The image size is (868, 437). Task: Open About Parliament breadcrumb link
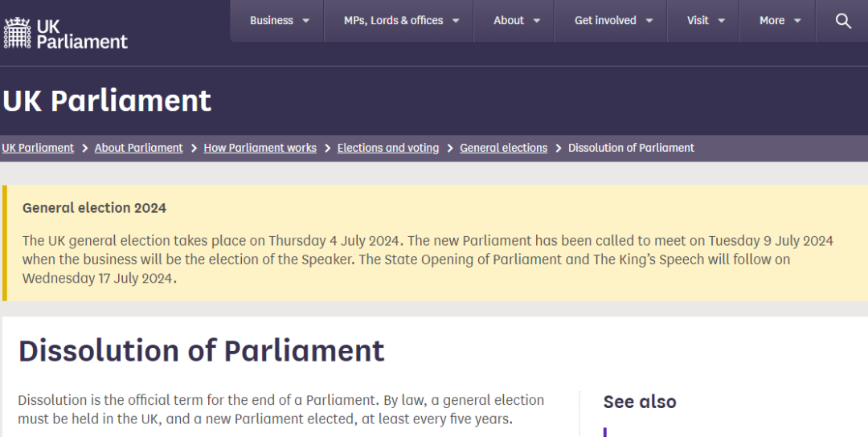[x=138, y=148]
